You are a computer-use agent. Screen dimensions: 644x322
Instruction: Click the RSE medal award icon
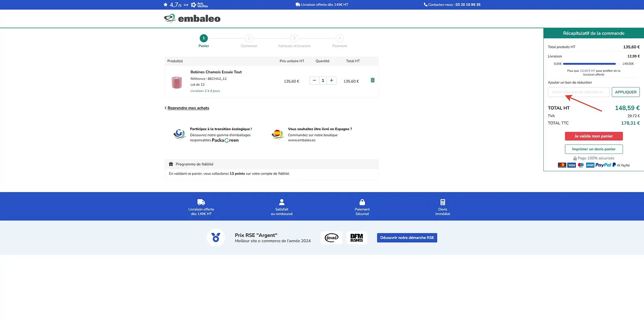coord(216,238)
